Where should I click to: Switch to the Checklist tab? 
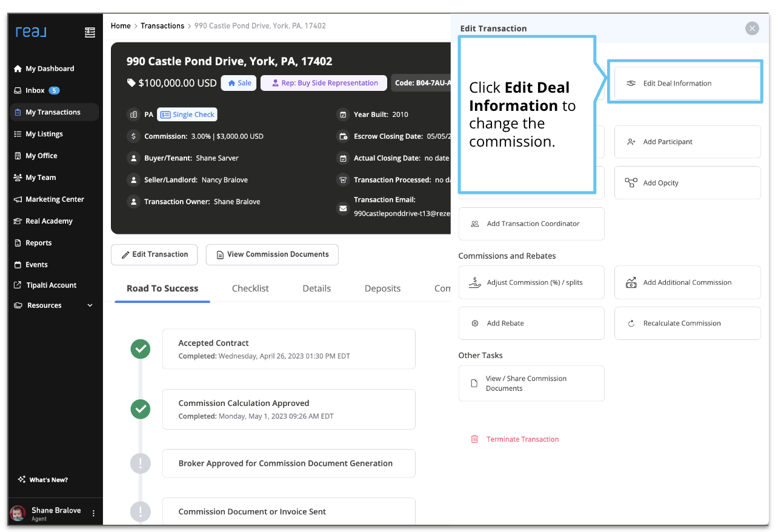250,288
